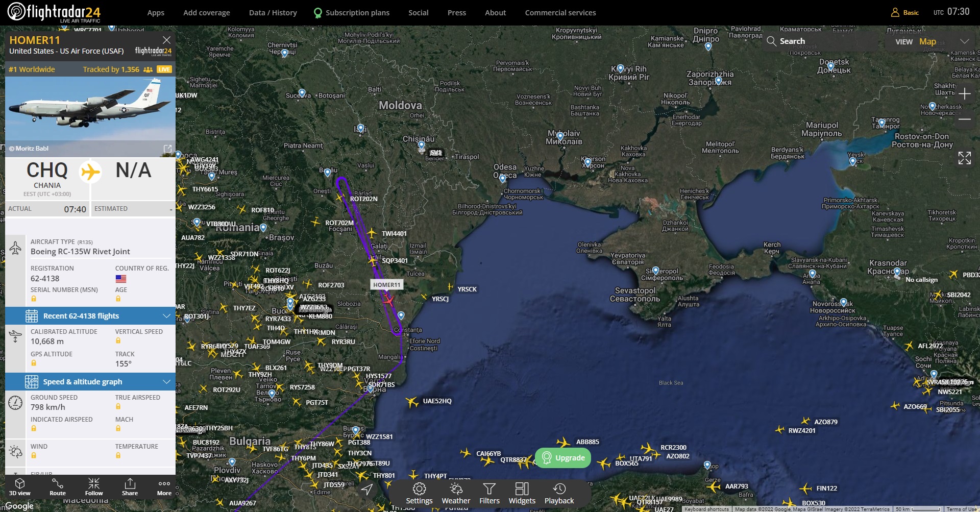Image resolution: width=980 pixels, height=512 pixels.
Task: Open the 3D view of the flight
Action: pyautogui.click(x=19, y=486)
